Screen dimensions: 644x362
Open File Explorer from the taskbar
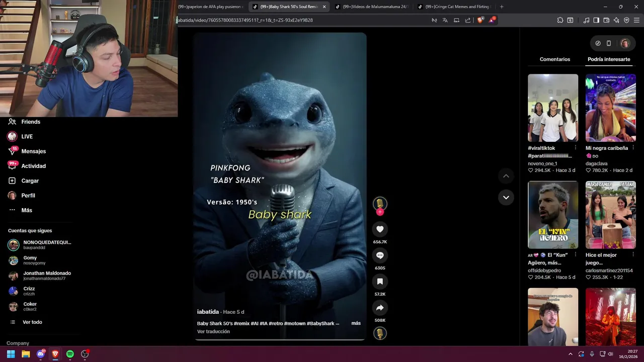tap(26, 354)
